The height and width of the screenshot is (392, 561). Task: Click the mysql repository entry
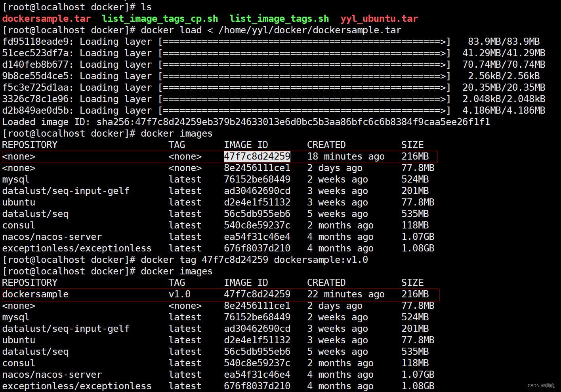[16, 179]
